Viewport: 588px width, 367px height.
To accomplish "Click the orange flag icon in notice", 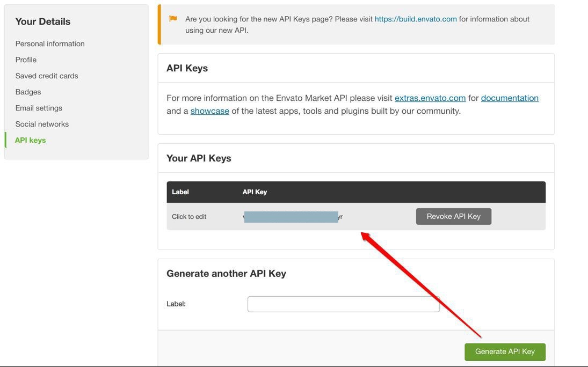I will click(x=173, y=18).
